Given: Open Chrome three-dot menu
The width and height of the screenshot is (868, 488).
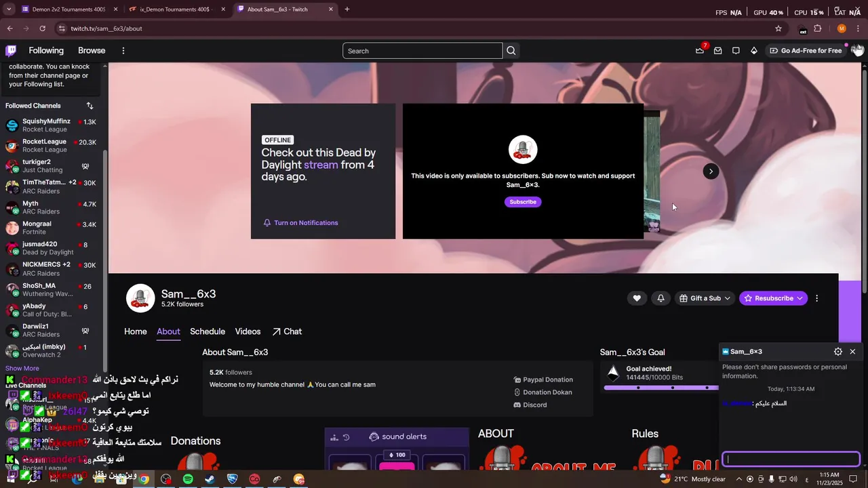Looking at the screenshot, I should (x=858, y=28).
